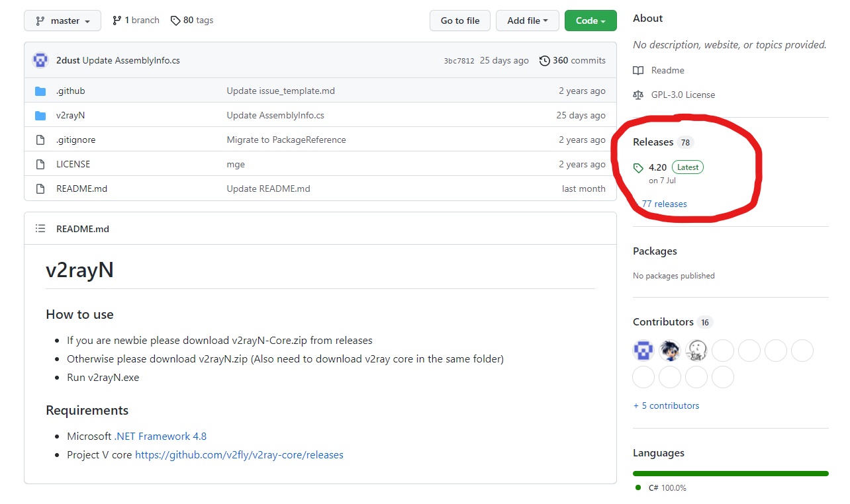Open the .github folder
This screenshot has width=850, height=504.
pos(71,91)
